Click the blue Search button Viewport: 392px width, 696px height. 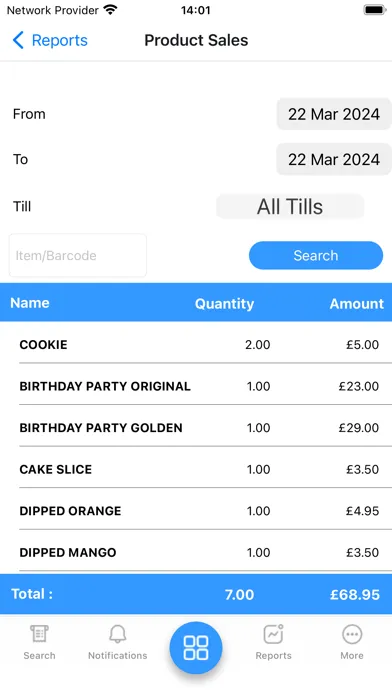(316, 255)
